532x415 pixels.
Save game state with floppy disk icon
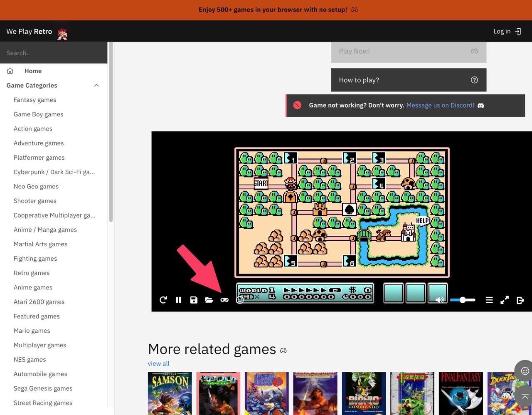pos(194,300)
